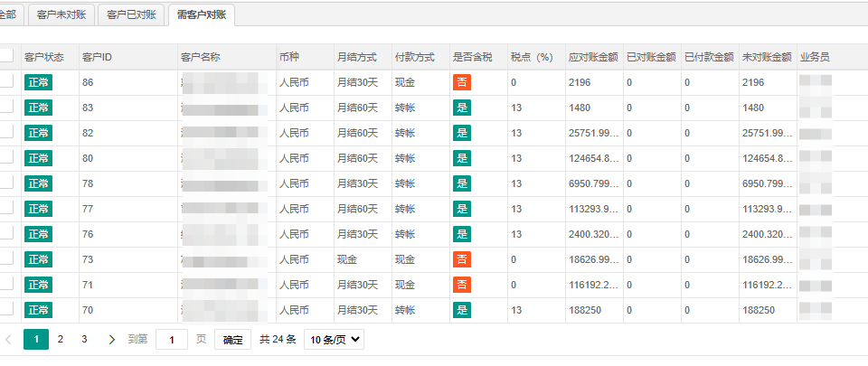The width and height of the screenshot is (868, 366).
Task: Click the page number input field
Action: pos(172,340)
